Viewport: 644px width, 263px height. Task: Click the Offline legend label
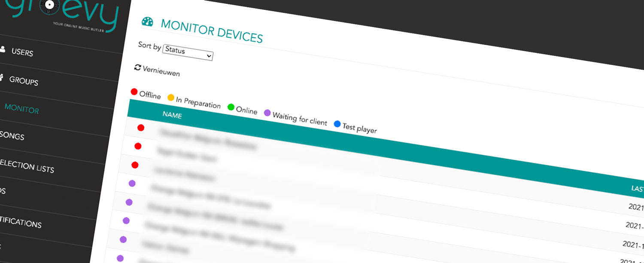pos(150,95)
